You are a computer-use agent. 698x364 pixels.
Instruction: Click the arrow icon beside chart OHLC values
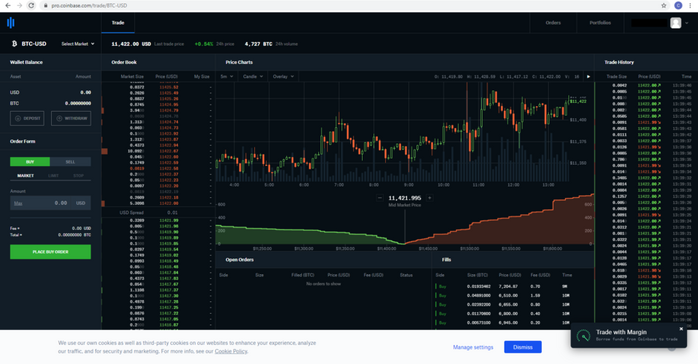588,77
